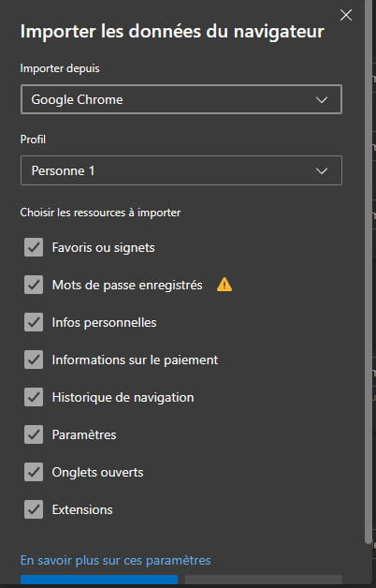The height and width of the screenshot is (588, 376).
Task: Click the blue button at the dialog bottom
Action: (99, 580)
